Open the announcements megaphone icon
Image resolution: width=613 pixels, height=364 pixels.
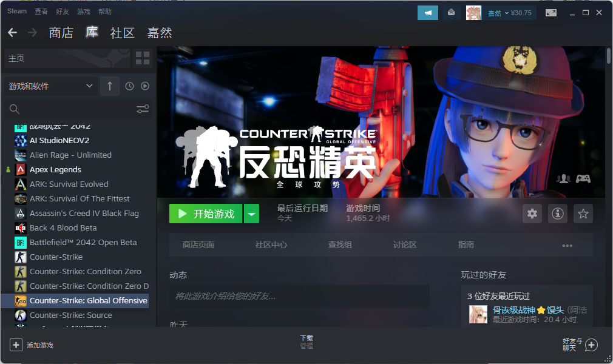pos(428,13)
